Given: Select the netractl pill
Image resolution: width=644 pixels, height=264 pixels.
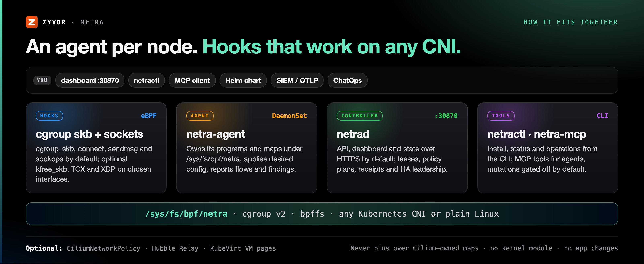Looking at the screenshot, I should coord(147,80).
